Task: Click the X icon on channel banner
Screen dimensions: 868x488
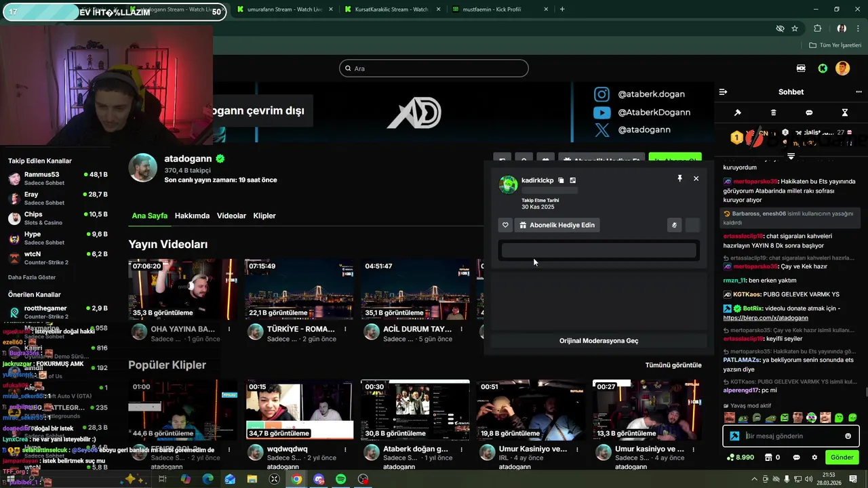Action: tap(601, 130)
